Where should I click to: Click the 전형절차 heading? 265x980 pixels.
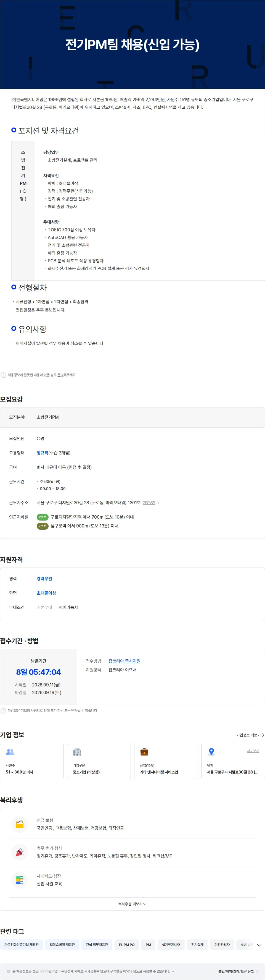(32, 288)
